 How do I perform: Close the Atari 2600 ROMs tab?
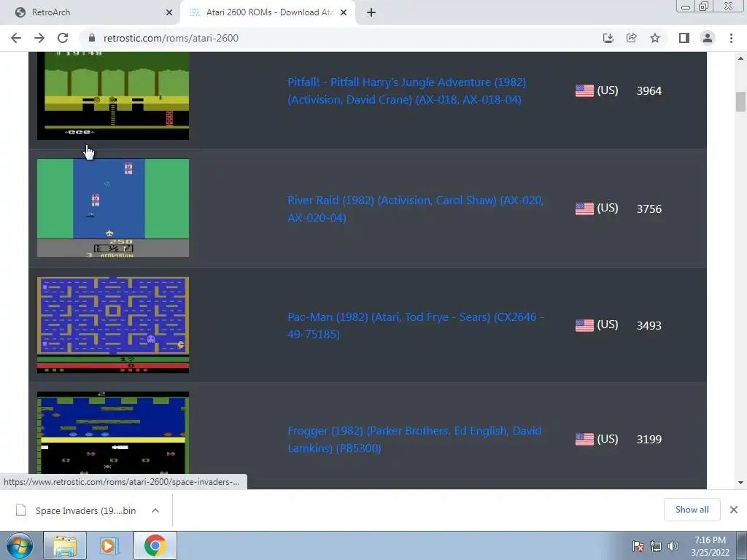pos(344,12)
